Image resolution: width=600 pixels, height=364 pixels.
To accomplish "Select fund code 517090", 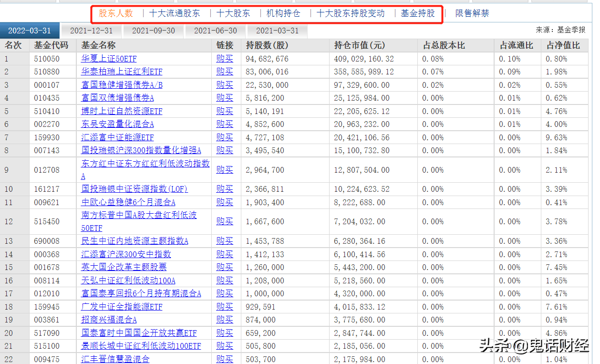I will (x=47, y=333).
